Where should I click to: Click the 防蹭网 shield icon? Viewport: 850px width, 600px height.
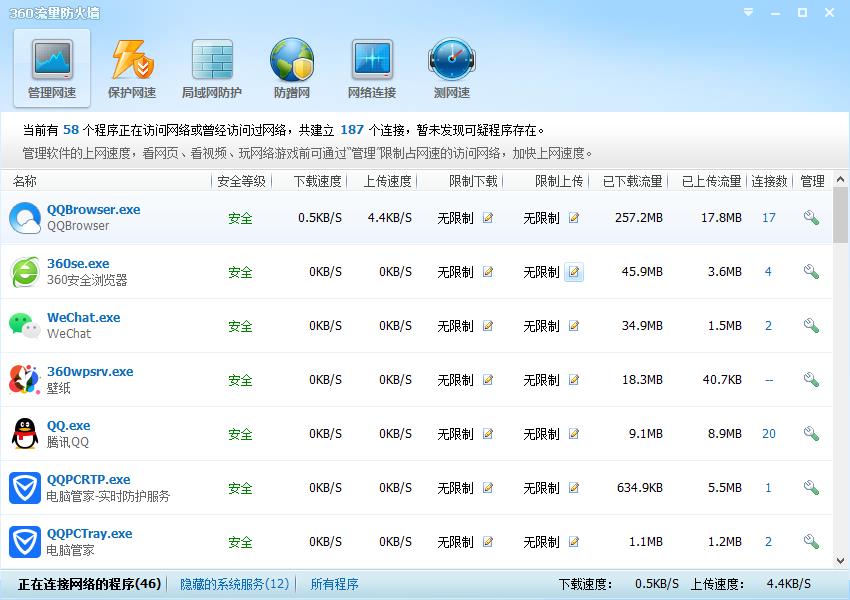click(x=291, y=66)
